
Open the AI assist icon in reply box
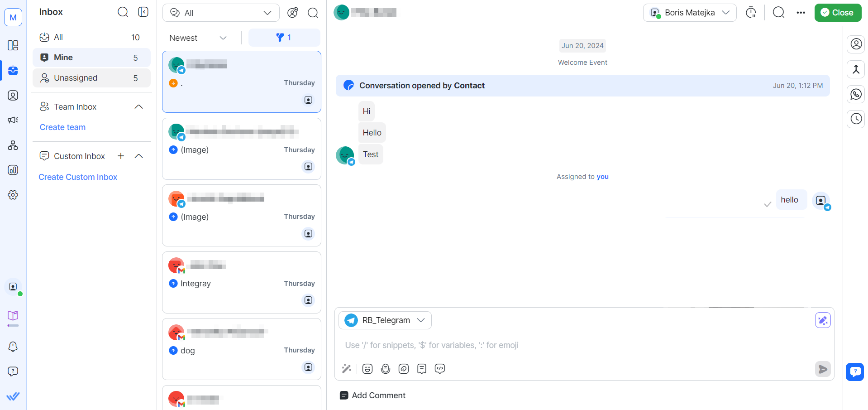pyautogui.click(x=822, y=320)
